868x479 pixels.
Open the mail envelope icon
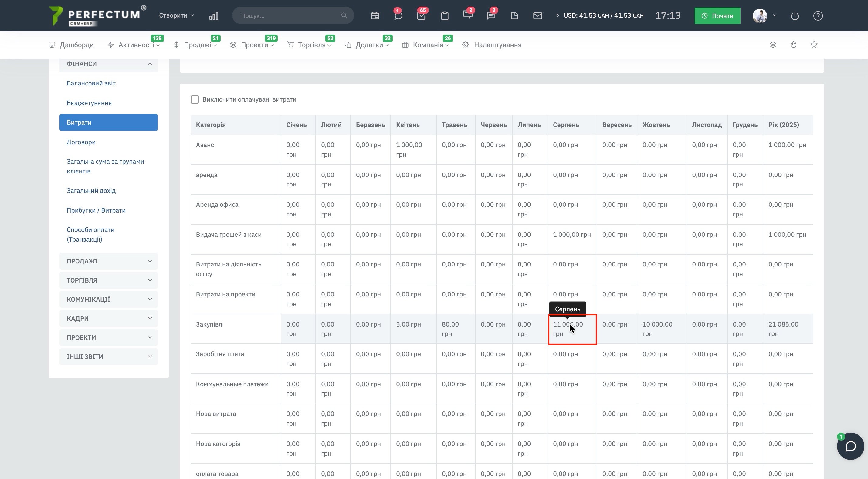537,16
